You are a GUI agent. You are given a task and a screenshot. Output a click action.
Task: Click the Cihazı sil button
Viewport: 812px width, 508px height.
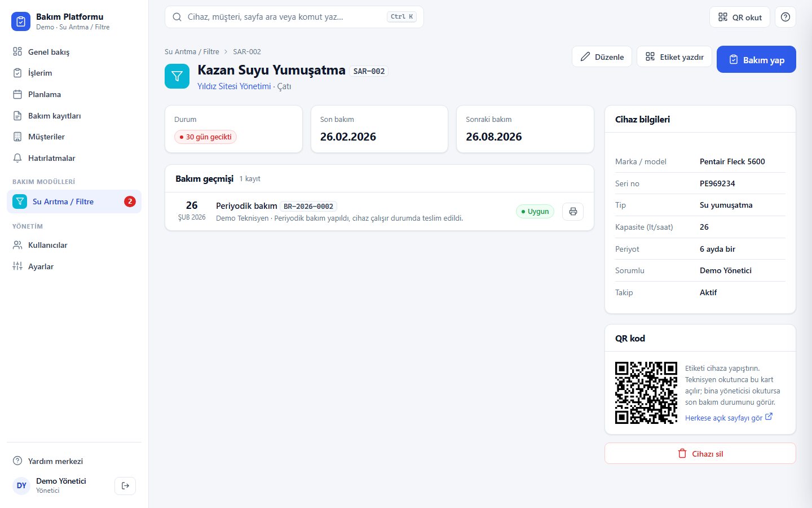tap(700, 453)
